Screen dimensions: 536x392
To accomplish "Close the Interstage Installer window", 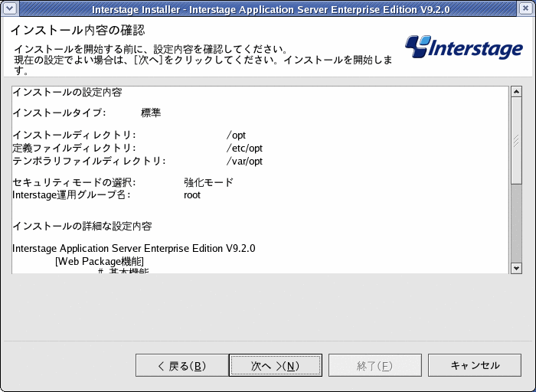I will pos(526,8).
